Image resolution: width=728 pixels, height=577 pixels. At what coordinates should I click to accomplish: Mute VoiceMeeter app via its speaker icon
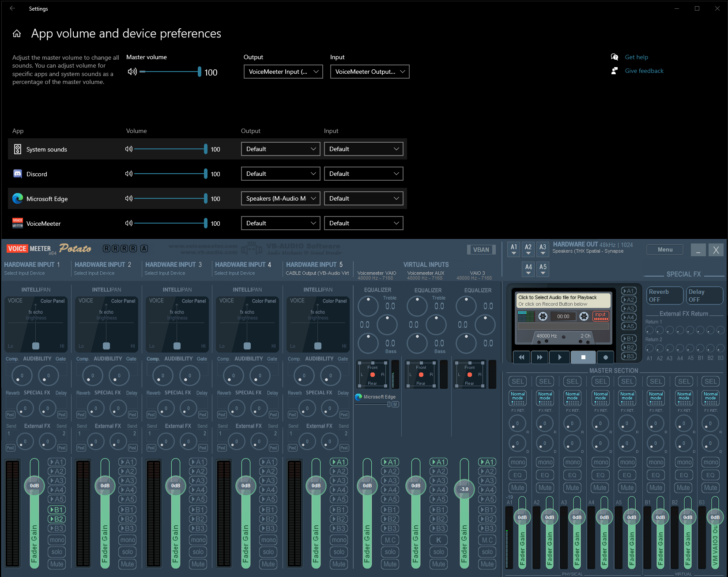click(x=128, y=223)
